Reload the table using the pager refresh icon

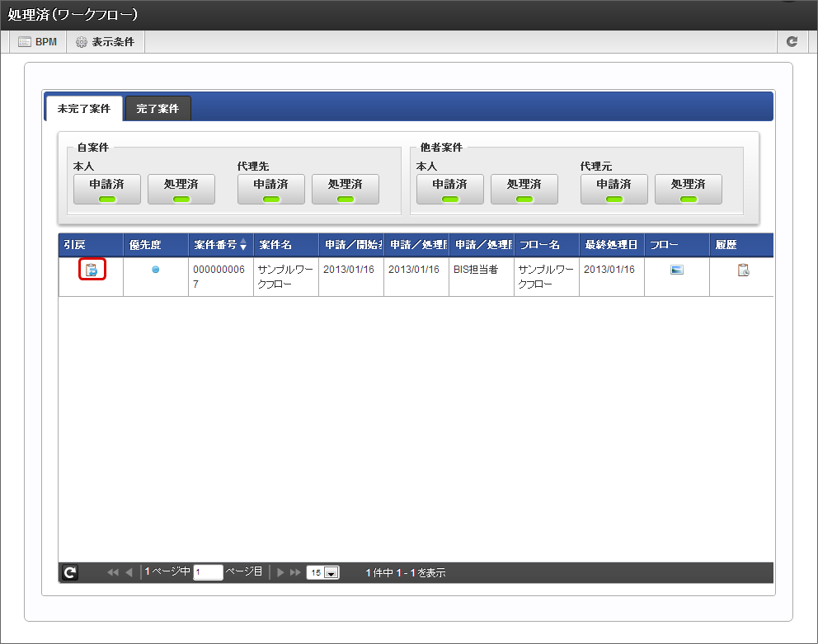pos(70,572)
